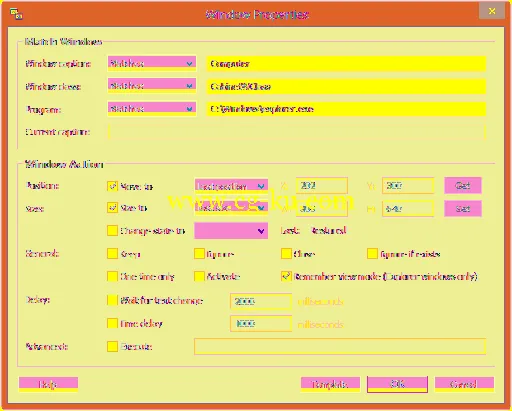Image resolution: width=512 pixels, height=411 pixels.
Task: Click the Get button in Size row
Action: pos(463,209)
